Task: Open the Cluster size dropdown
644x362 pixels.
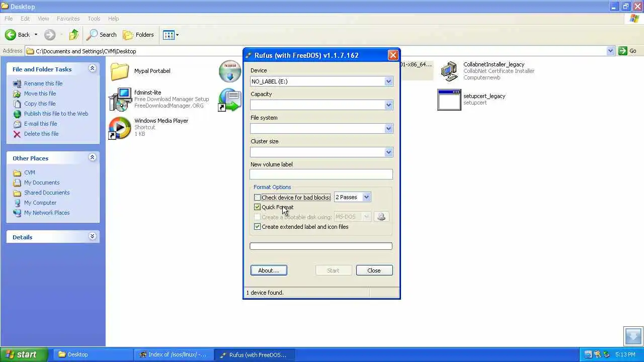Action: point(388,152)
